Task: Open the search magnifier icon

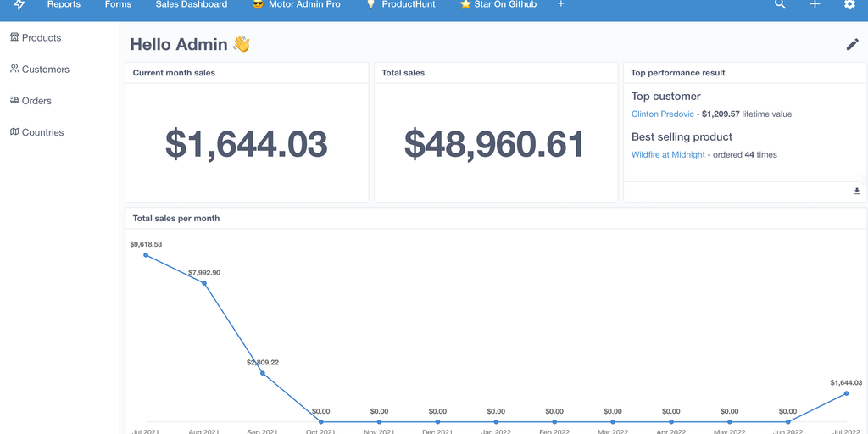Action: [780, 5]
